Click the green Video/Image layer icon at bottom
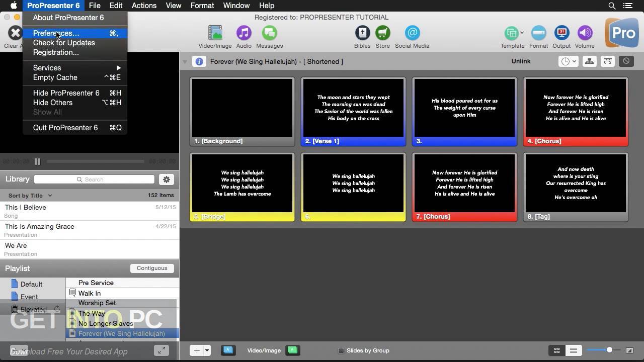 pyautogui.click(x=292, y=350)
